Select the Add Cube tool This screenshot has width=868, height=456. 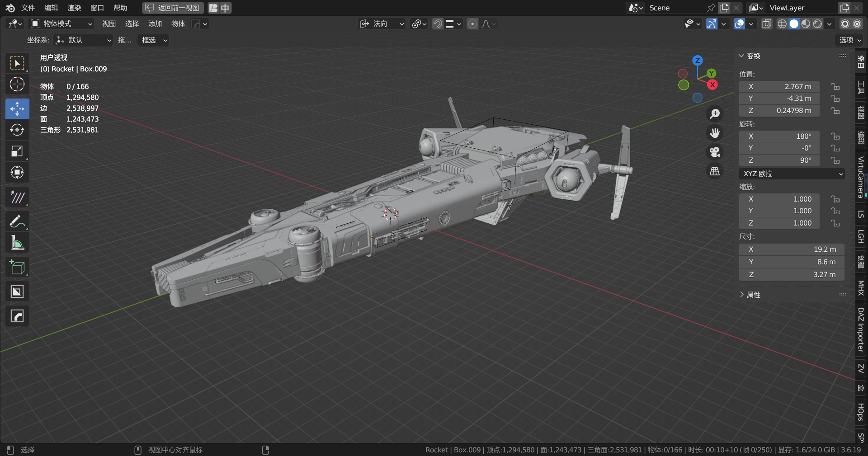point(17,267)
